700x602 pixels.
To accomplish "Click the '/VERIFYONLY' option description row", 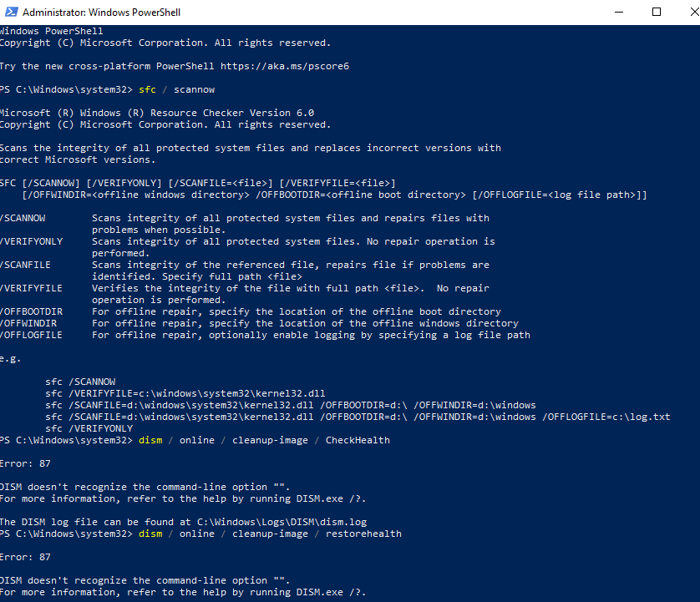I will [247, 247].
